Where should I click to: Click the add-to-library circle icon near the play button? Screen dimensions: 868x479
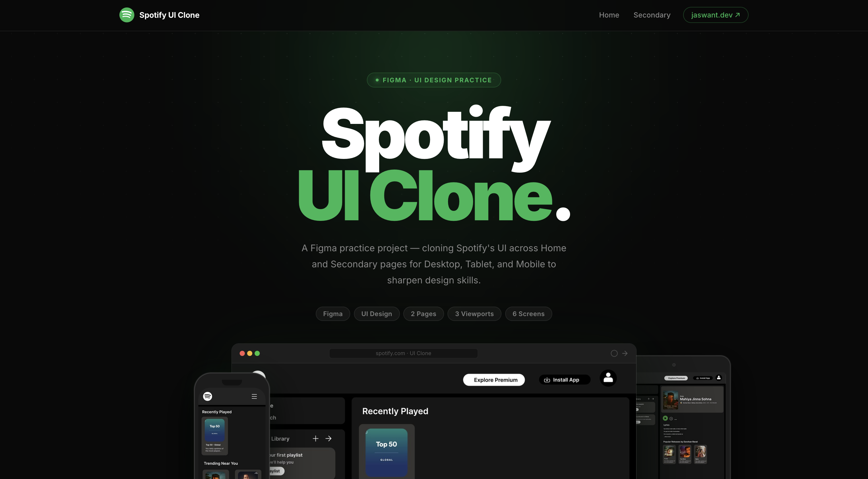coord(671,419)
